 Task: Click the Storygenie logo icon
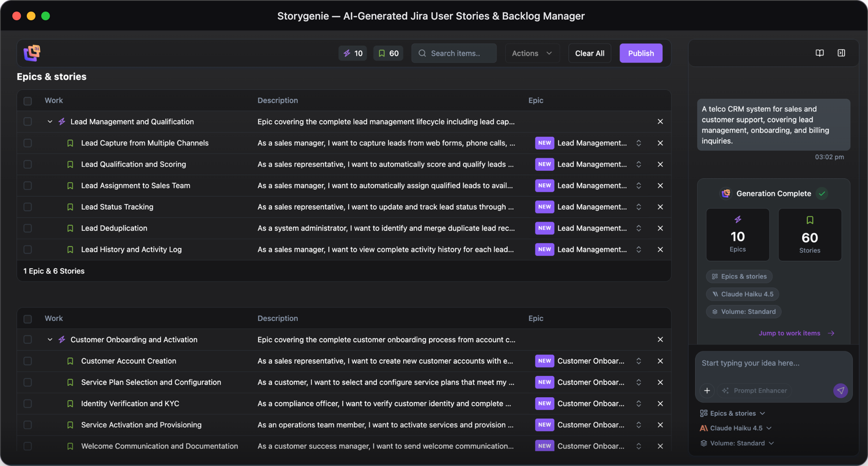point(32,52)
